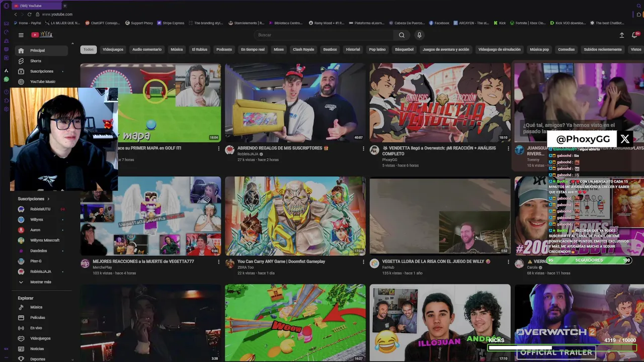The height and width of the screenshot is (362, 644).
Task: Click the Facebook bookmark
Action: click(439, 23)
